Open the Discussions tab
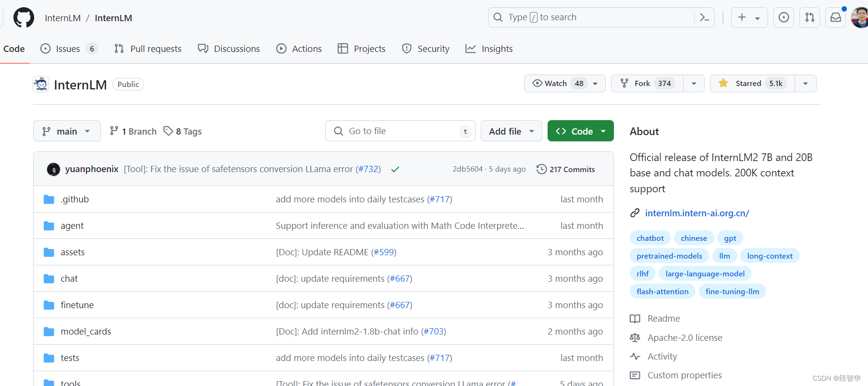 [x=229, y=49]
